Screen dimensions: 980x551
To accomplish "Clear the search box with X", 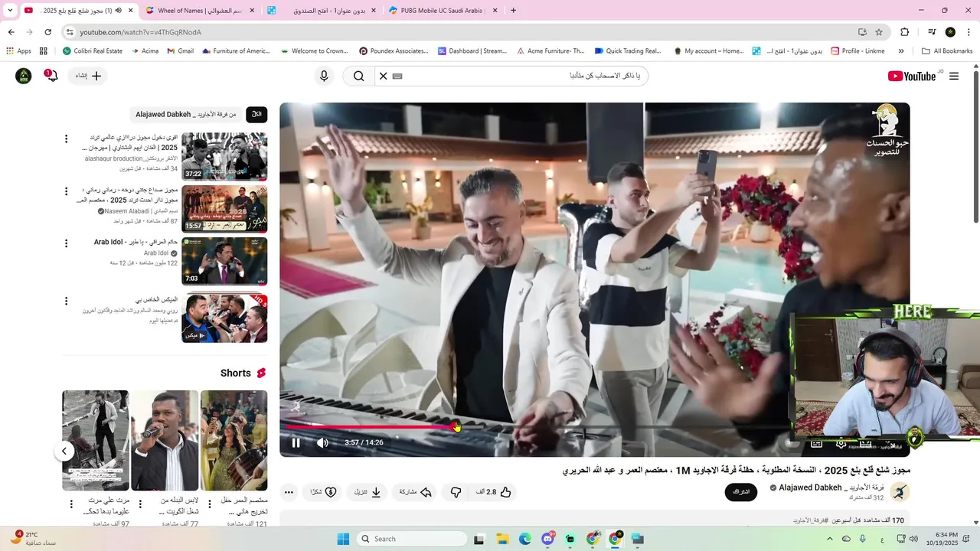I will click(384, 76).
